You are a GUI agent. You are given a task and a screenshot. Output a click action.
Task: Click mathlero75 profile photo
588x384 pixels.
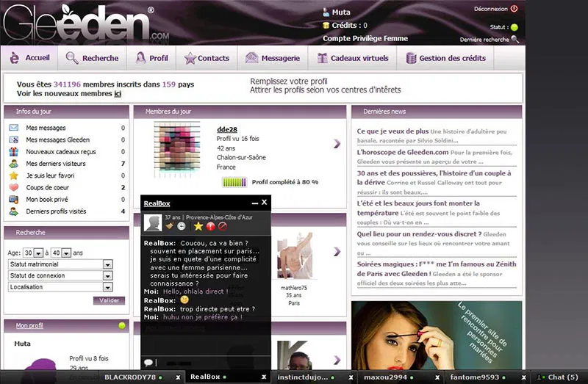(x=295, y=256)
